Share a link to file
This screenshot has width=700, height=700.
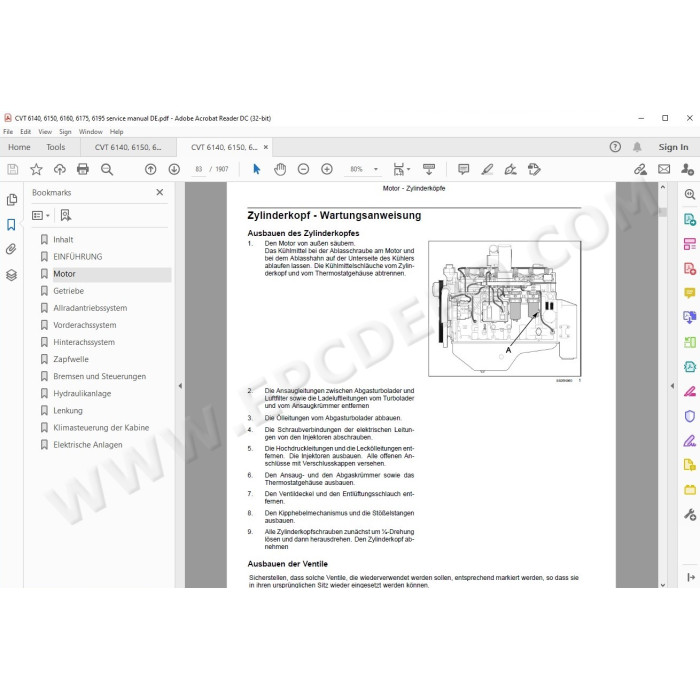[640, 169]
